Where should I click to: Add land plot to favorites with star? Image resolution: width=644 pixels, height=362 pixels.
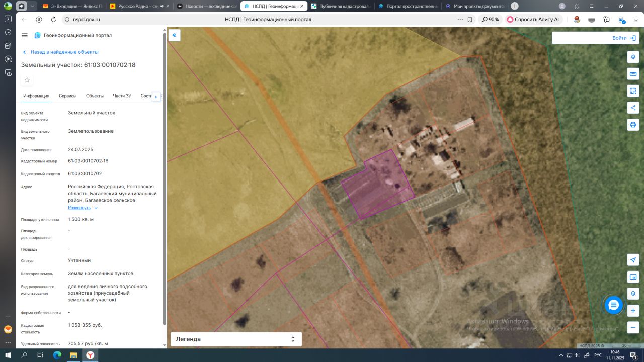(x=27, y=80)
